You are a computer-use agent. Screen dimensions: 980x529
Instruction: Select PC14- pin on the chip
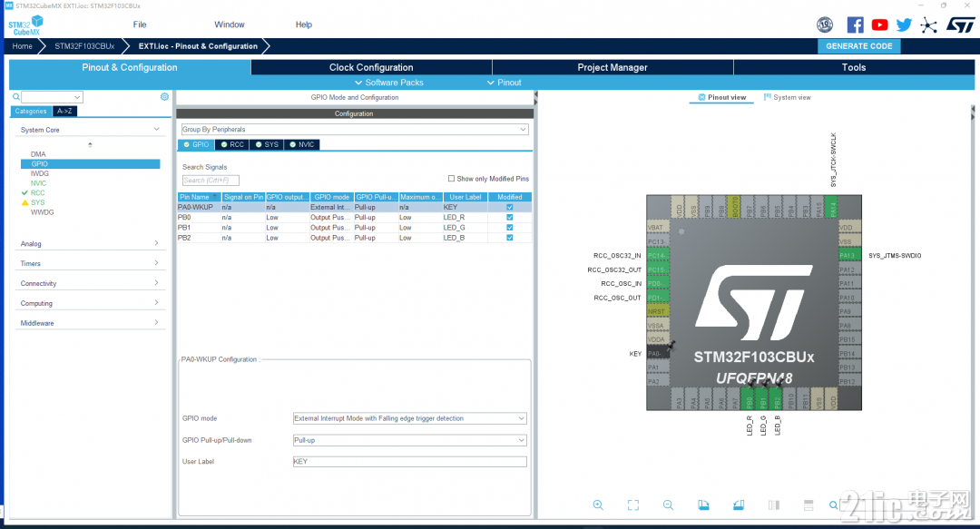658,256
